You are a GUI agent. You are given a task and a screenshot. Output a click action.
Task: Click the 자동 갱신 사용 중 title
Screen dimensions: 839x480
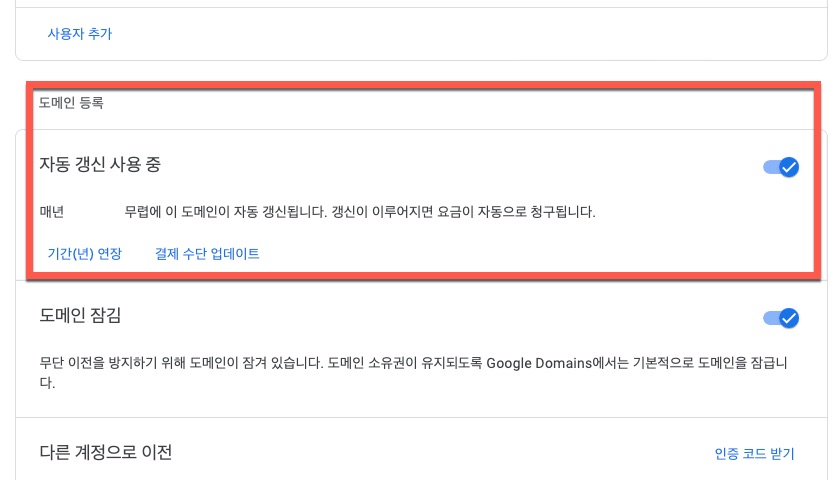click(x=100, y=164)
